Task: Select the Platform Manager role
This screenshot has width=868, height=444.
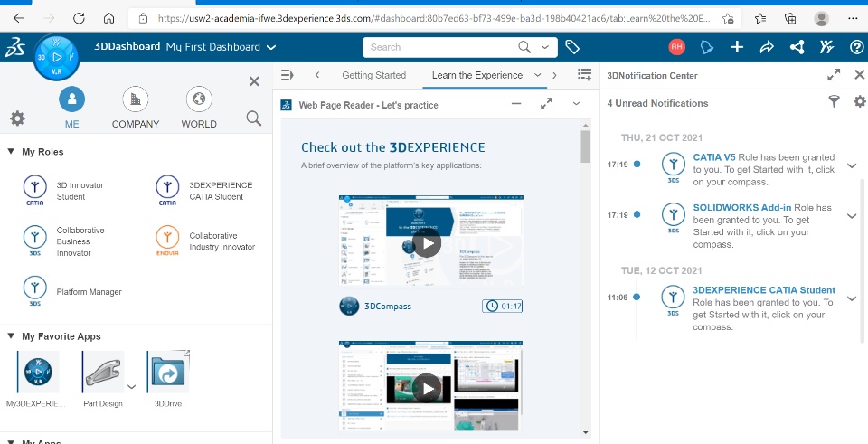Action: pos(72,292)
